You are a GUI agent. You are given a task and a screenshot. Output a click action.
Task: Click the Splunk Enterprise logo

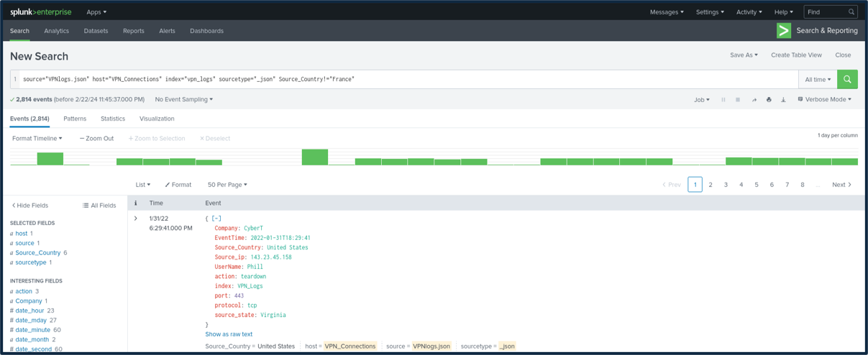40,12
